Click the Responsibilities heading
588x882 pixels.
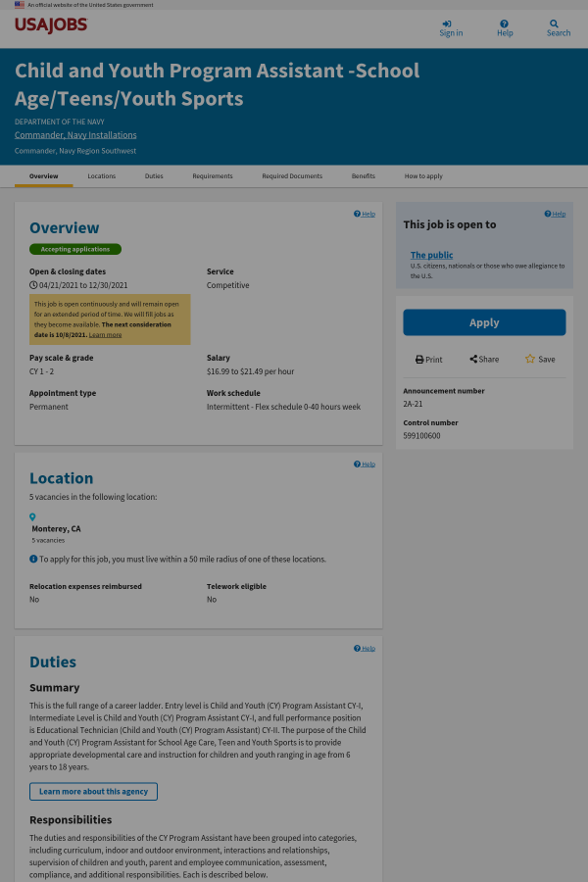tap(71, 819)
